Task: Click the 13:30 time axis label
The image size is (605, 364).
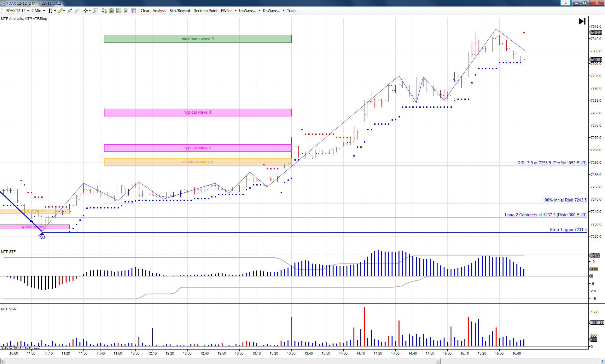Action: click(x=291, y=353)
